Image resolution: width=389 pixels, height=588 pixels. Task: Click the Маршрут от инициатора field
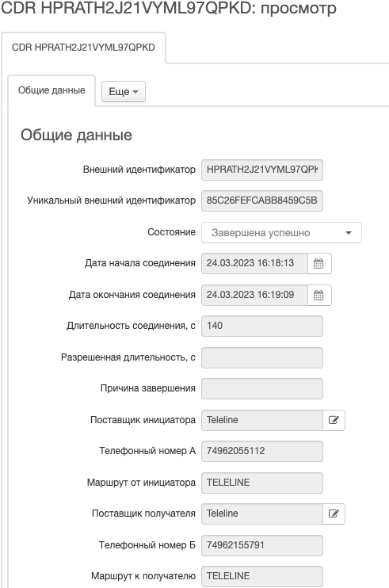[x=262, y=483]
